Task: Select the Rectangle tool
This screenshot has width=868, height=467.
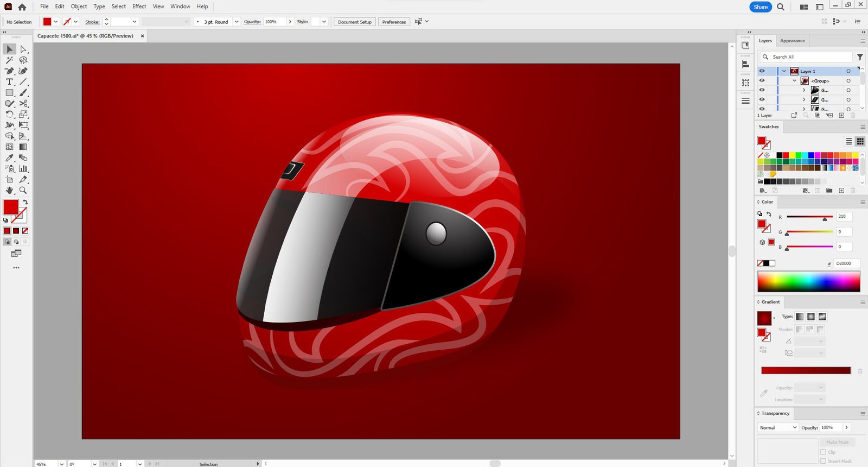Action: pyautogui.click(x=9, y=93)
